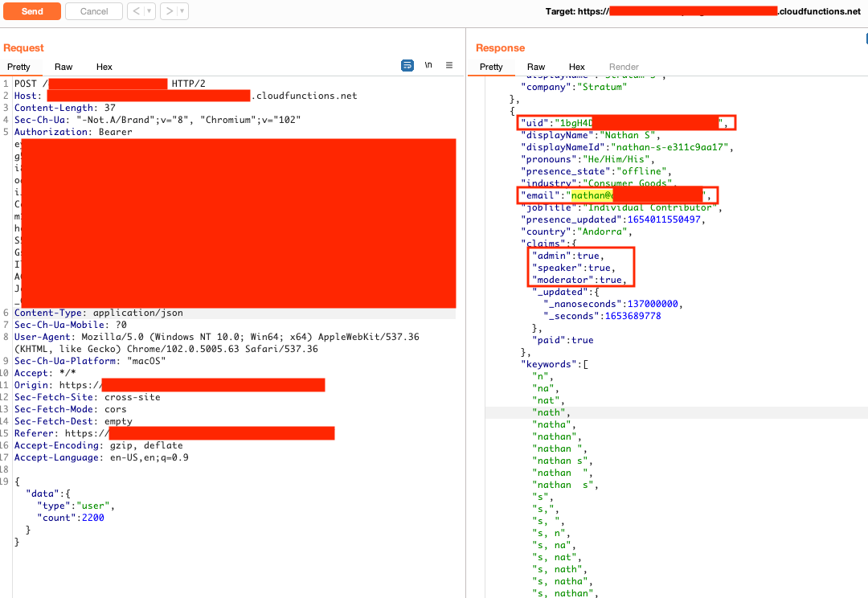Click the highlighted "email" field in response
Image resolution: width=868 pixels, height=598 pixels.
click(x=618, y=195)
